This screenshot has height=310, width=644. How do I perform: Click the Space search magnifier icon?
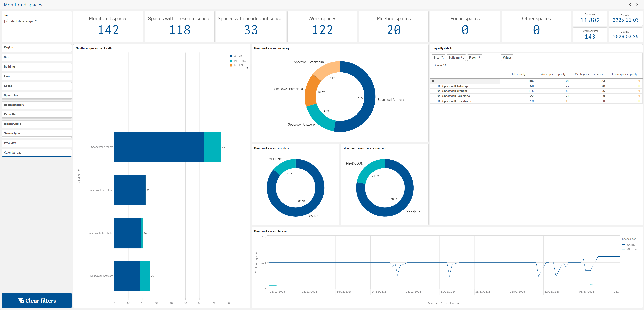tap(445, 65)
